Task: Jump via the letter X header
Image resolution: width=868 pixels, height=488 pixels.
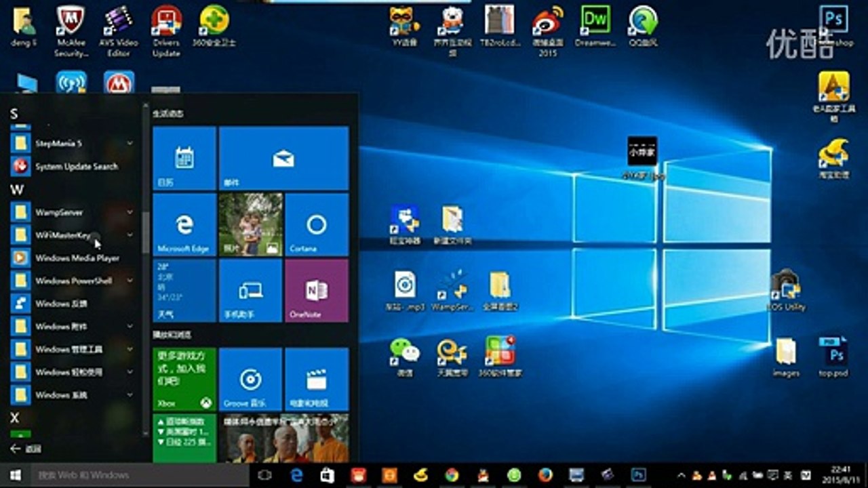Action: (14, 418)
